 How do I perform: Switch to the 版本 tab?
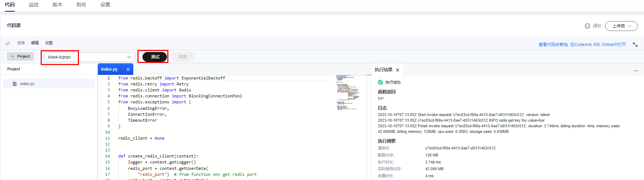58,5
